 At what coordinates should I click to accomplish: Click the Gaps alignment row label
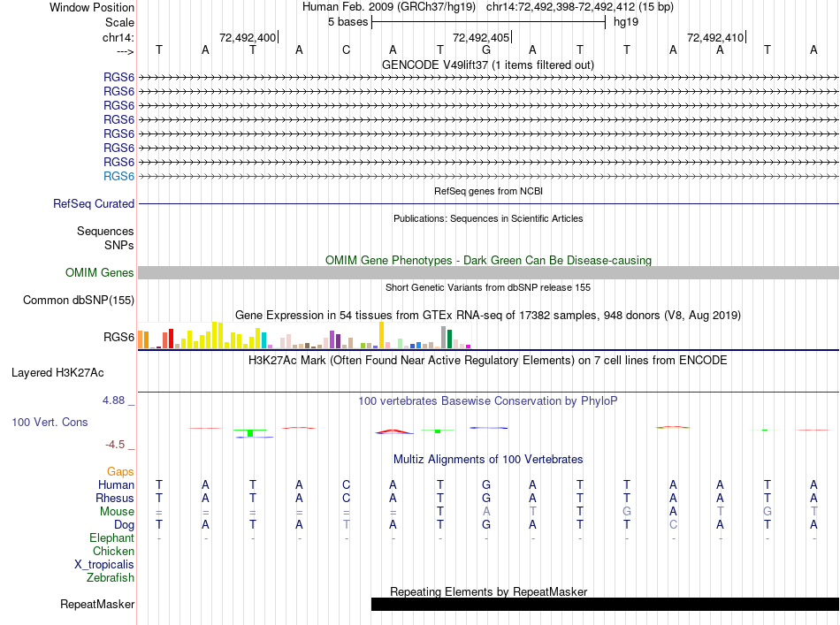(120, 471)
